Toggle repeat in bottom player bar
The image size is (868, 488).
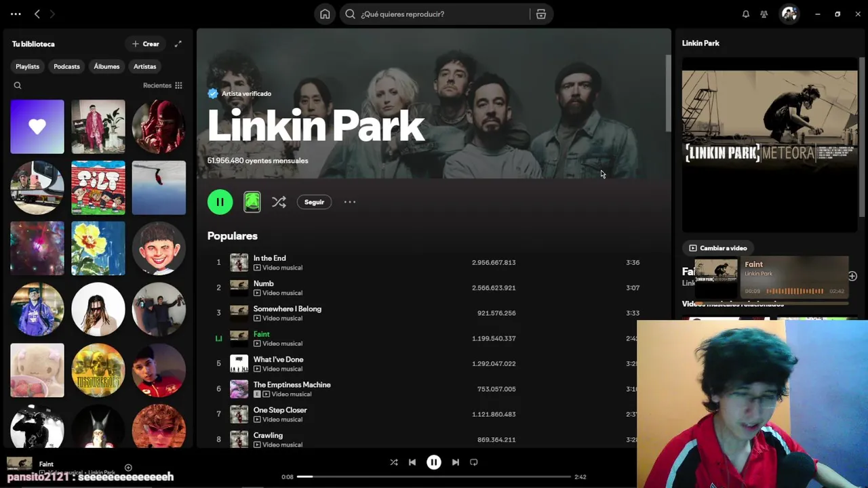coord(474,462)
